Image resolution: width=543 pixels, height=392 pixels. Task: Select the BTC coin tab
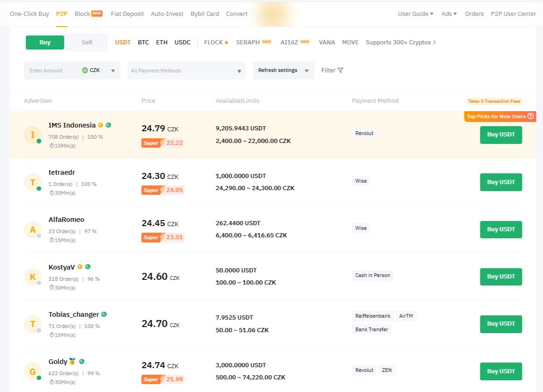click(144, 42)
